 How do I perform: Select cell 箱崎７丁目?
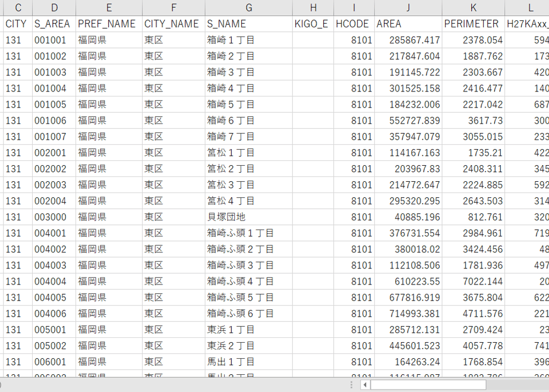point(248,137)
